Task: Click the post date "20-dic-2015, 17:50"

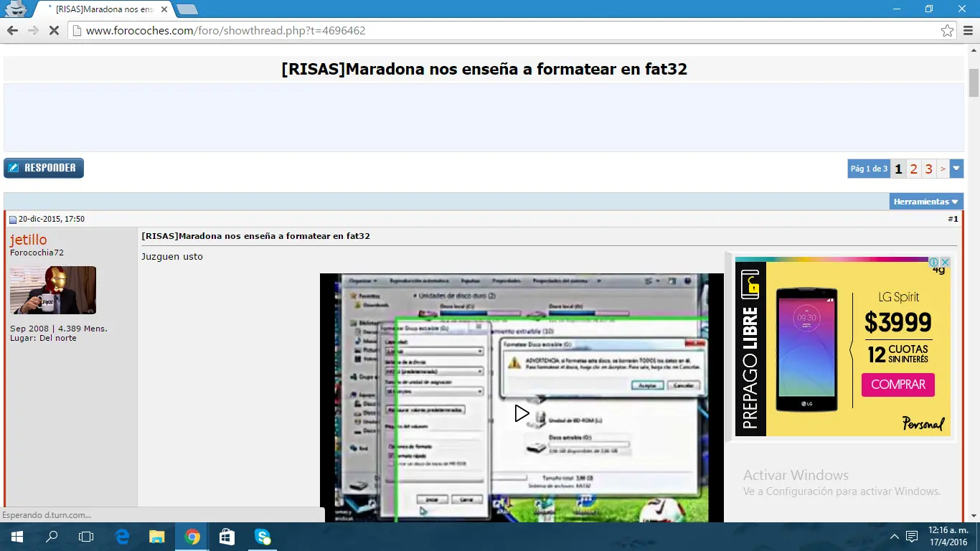Action: (52, 219)
